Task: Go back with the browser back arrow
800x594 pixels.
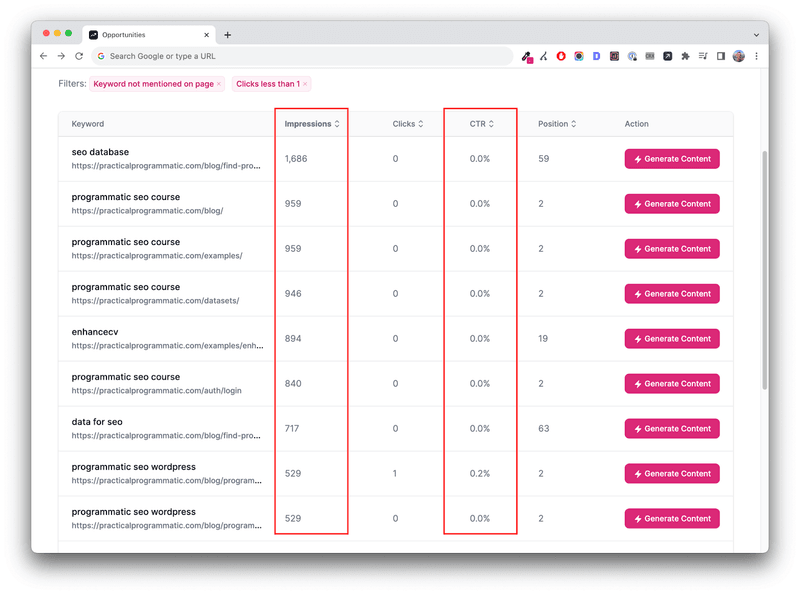Action: 43,56
